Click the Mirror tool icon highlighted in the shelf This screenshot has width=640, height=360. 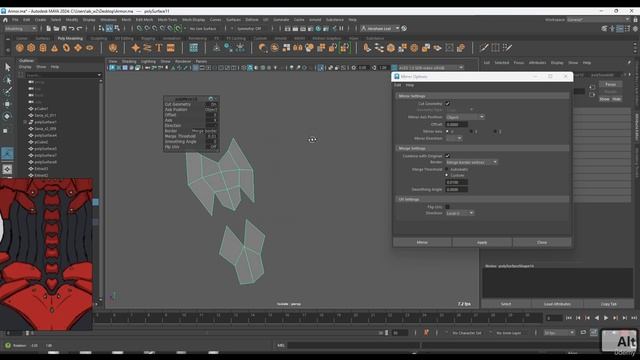[345, 48]
